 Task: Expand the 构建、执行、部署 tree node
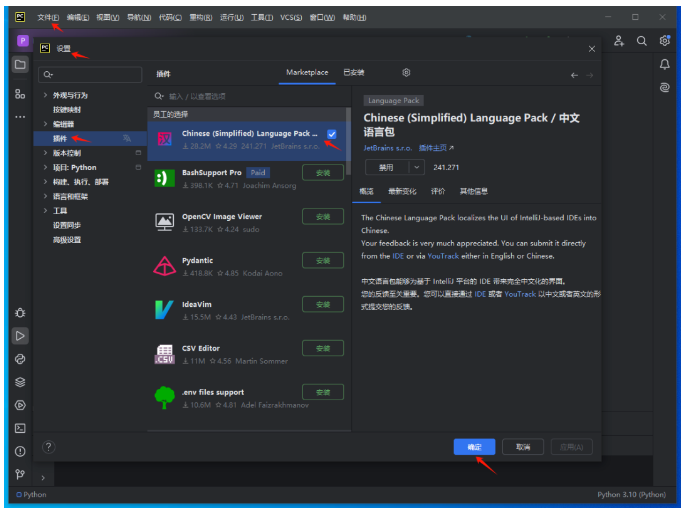(45, 181)
